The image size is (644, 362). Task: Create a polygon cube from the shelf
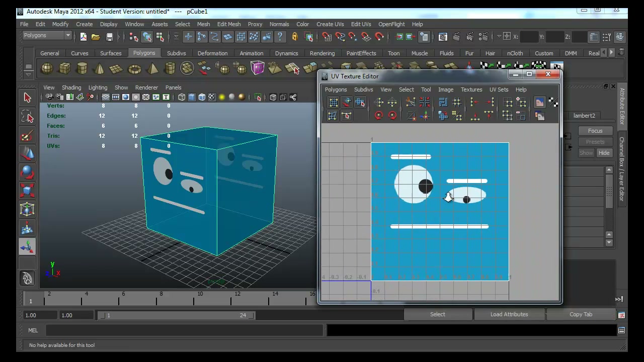(x=64, y=68)
